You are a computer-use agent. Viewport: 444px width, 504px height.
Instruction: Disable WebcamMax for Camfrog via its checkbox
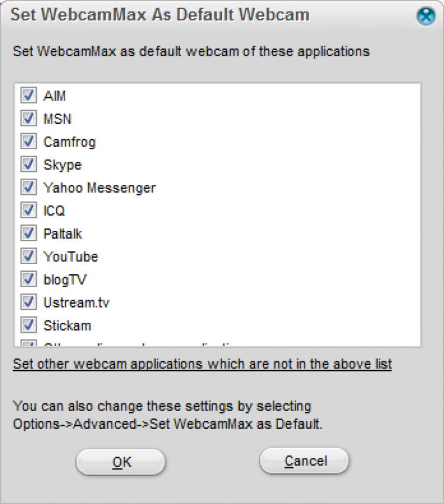[28, 142]
